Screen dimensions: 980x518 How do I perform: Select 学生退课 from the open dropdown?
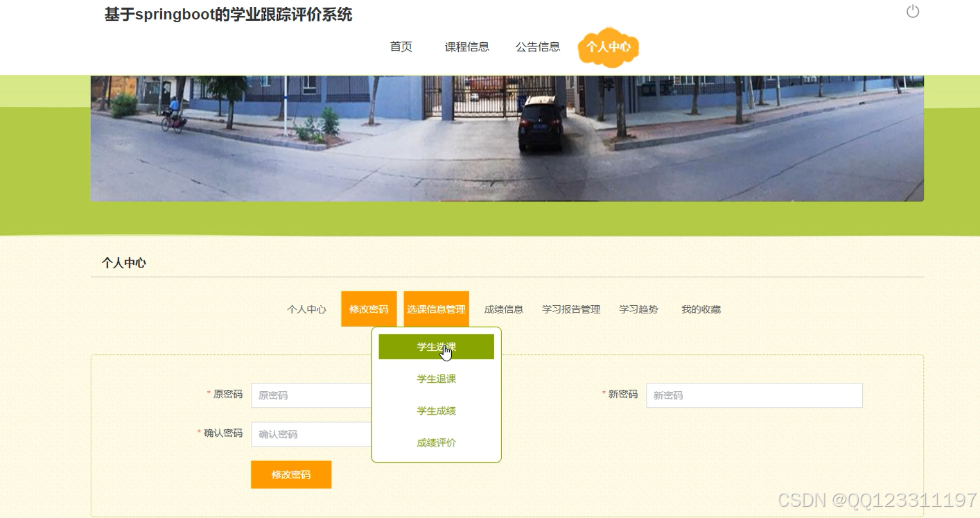click(x=436, y=379)
